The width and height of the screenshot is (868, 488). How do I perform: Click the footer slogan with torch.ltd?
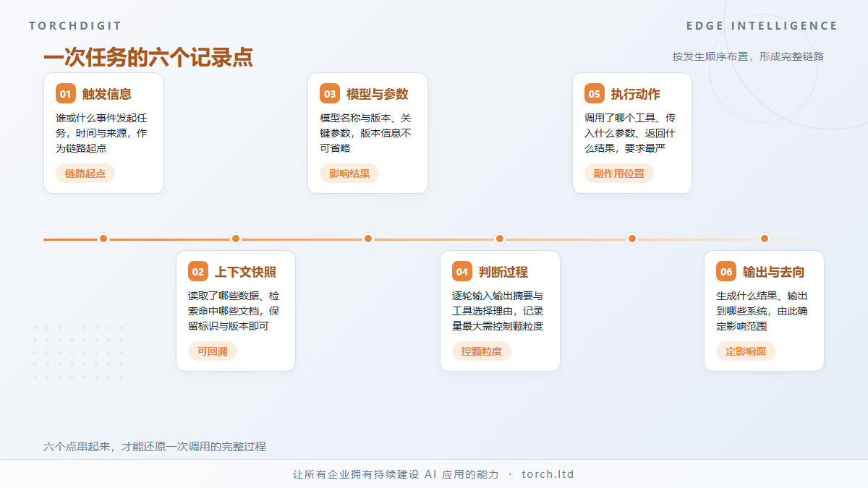(x=434, y=474)
